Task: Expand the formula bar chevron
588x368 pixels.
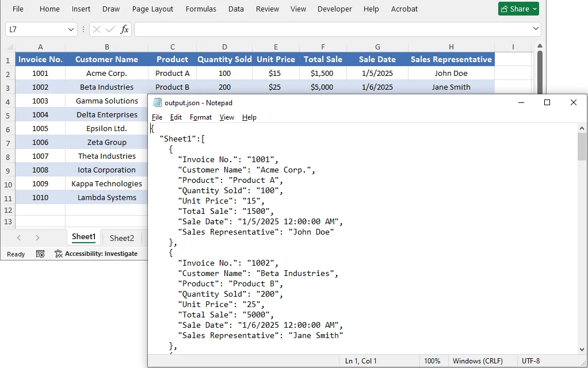Action: point(536,29)
